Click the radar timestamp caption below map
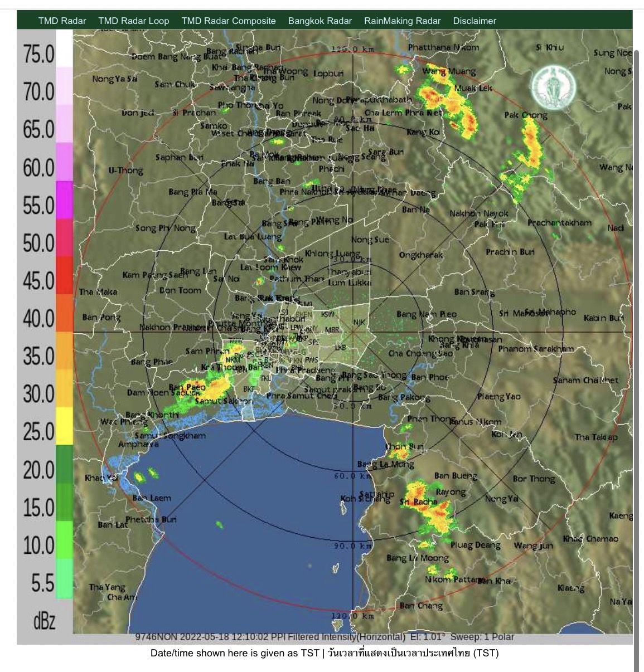644x672 pixels. pyautogui.click(x=324, y=636)
